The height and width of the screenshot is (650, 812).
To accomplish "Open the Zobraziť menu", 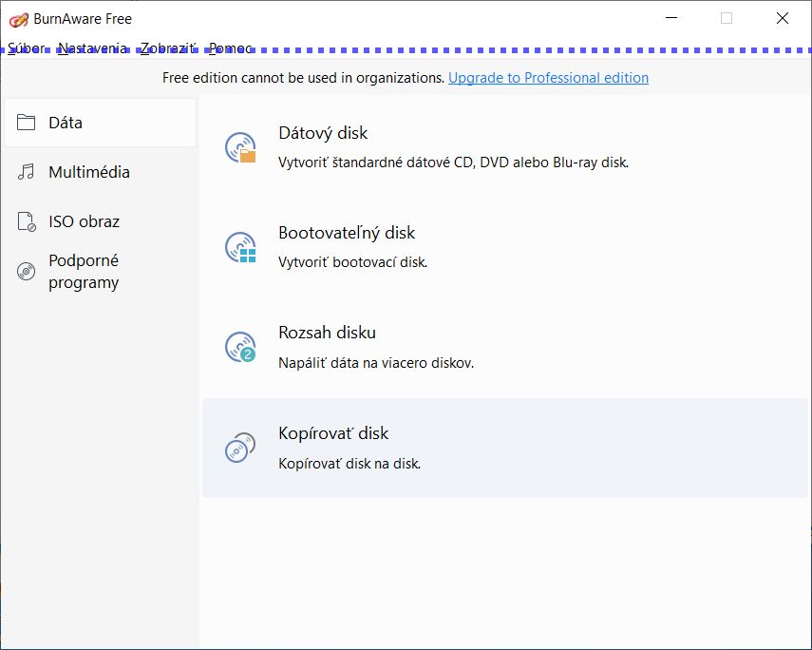I will [168, 48].
